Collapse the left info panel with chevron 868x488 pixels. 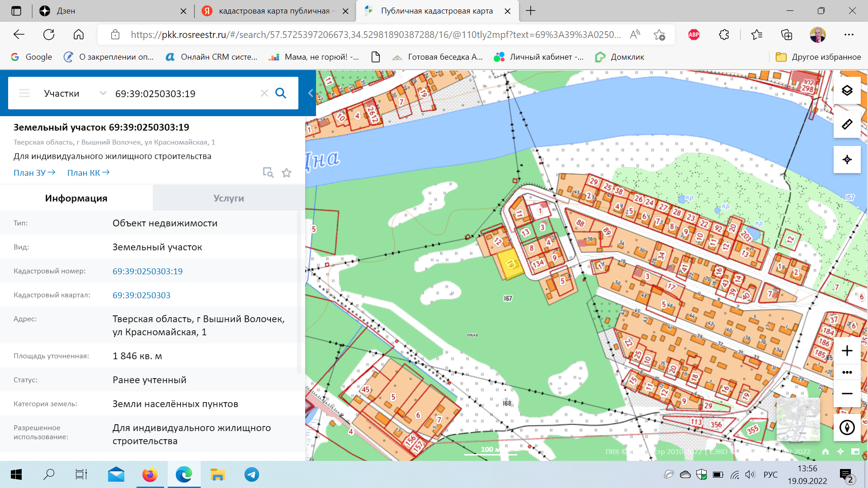click(x=311, y=93)
